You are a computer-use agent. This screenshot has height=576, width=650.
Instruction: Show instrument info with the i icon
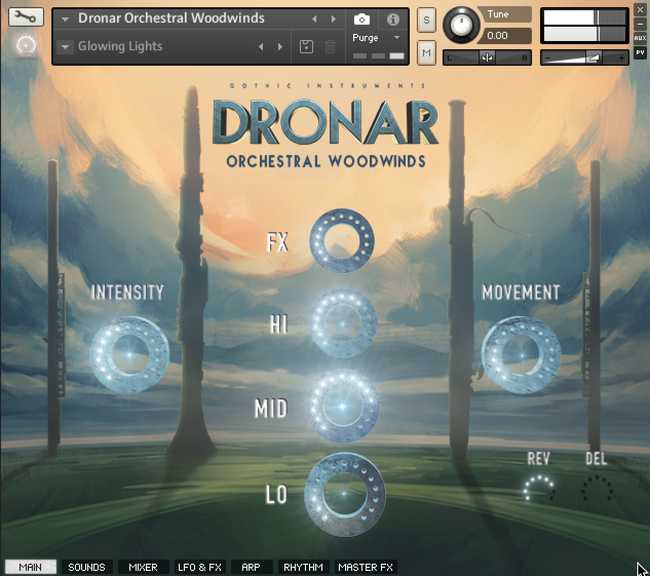(393, 19)
